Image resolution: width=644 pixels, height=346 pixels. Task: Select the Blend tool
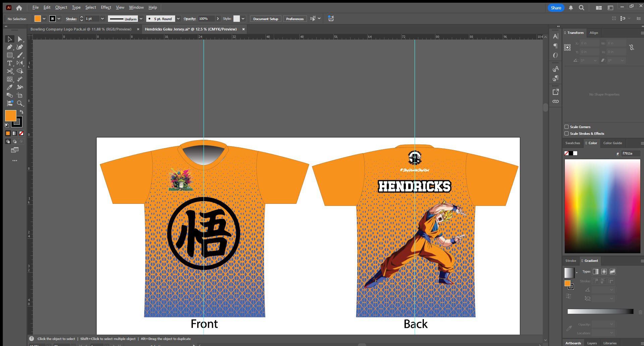10,95
